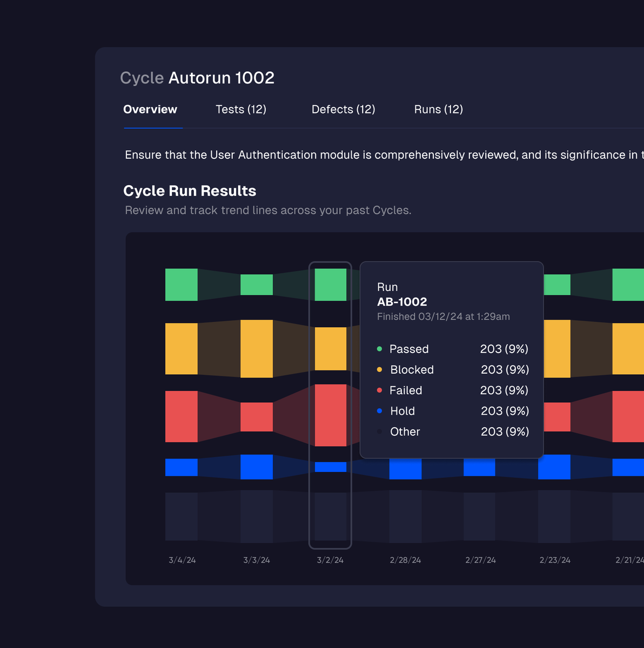Click the 3/4/24 red failed bar
Viewport: 644px width, 648px height.
[182, 416]
